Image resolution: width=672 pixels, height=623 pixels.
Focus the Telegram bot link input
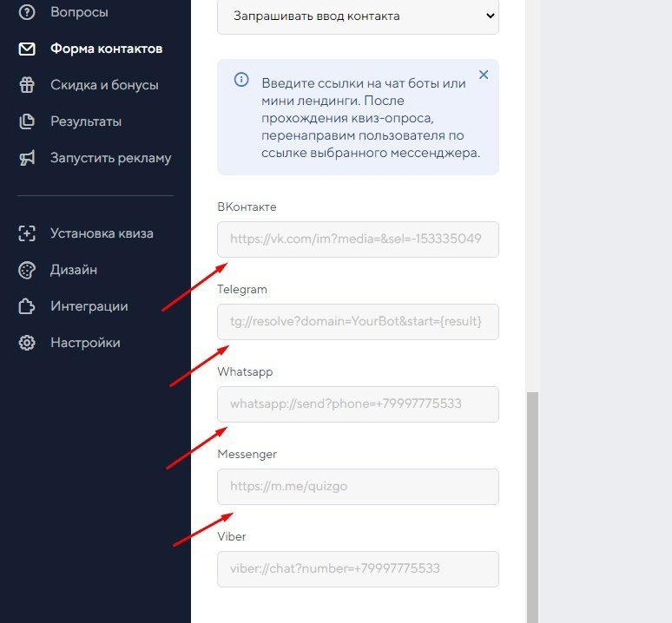pyautogui.click(x=358, y=322)
